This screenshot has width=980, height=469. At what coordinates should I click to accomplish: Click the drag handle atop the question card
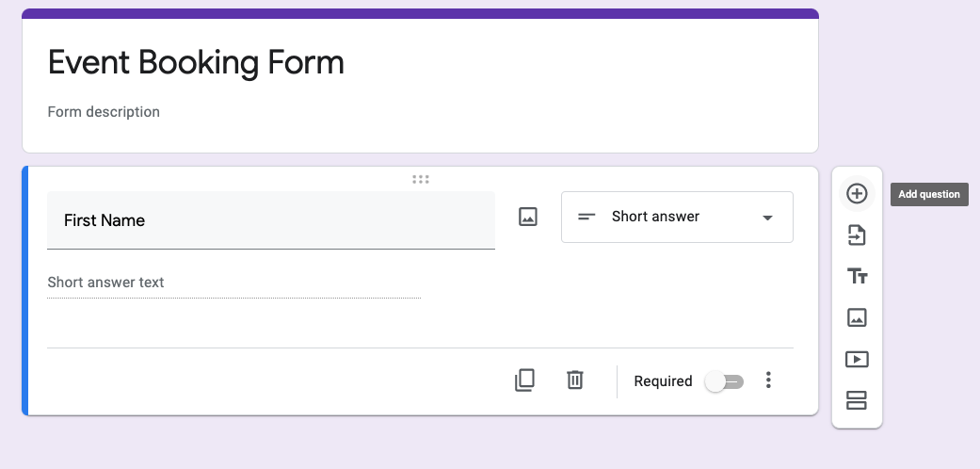click(421, 179)
